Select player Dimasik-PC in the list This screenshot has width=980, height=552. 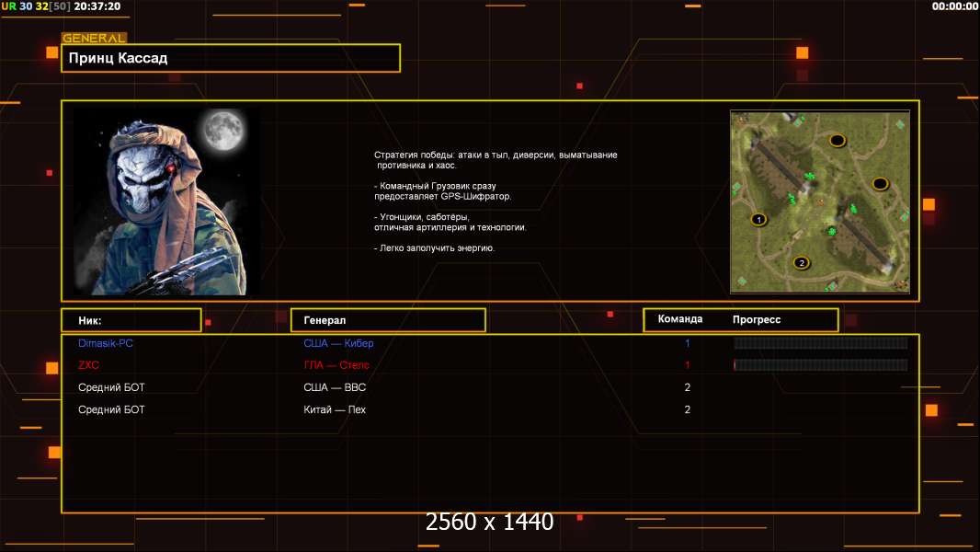106,343
